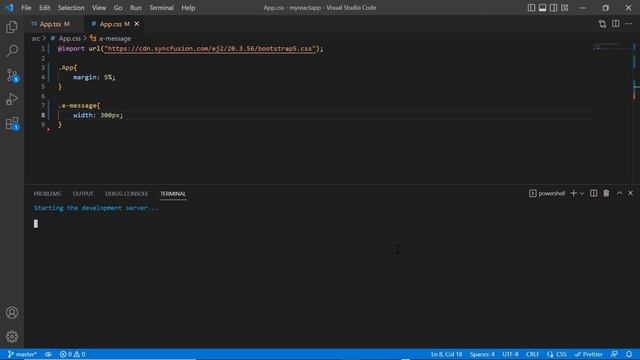Click line number 7 in gutter
This screenshot has height=360, width=640.
[x=43, y=106]
